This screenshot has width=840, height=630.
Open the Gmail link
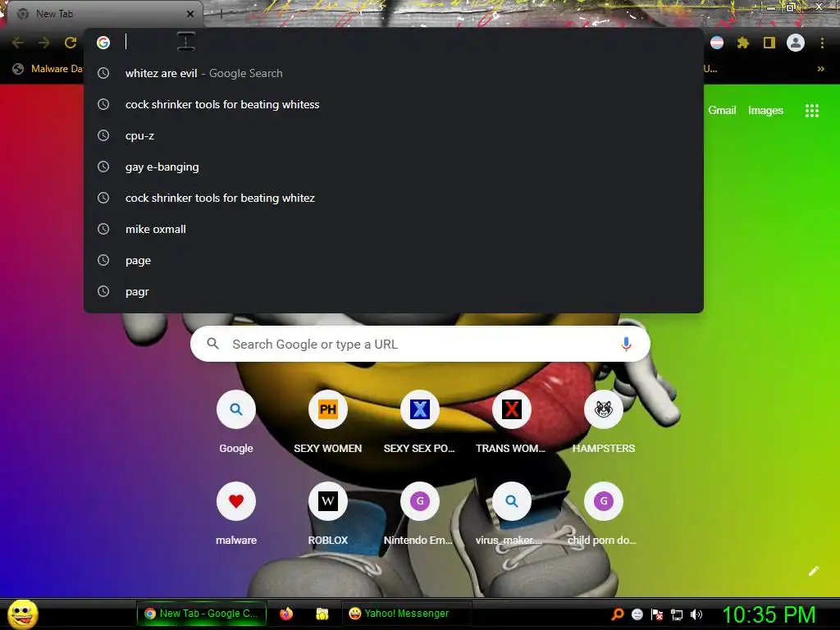click(x=722, y=111)
